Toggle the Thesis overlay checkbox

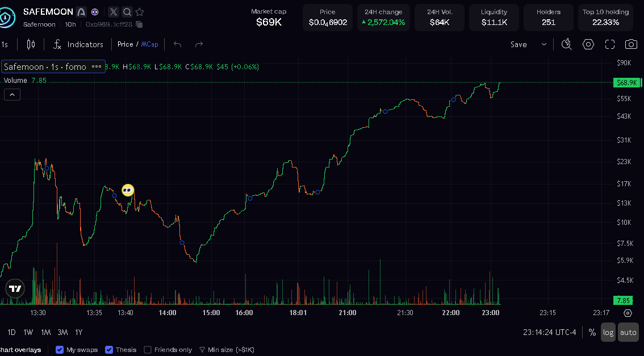109,350
